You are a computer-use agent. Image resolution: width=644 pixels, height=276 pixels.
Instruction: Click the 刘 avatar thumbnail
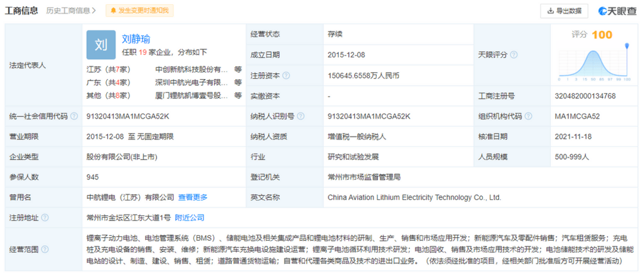click(101, 45)
